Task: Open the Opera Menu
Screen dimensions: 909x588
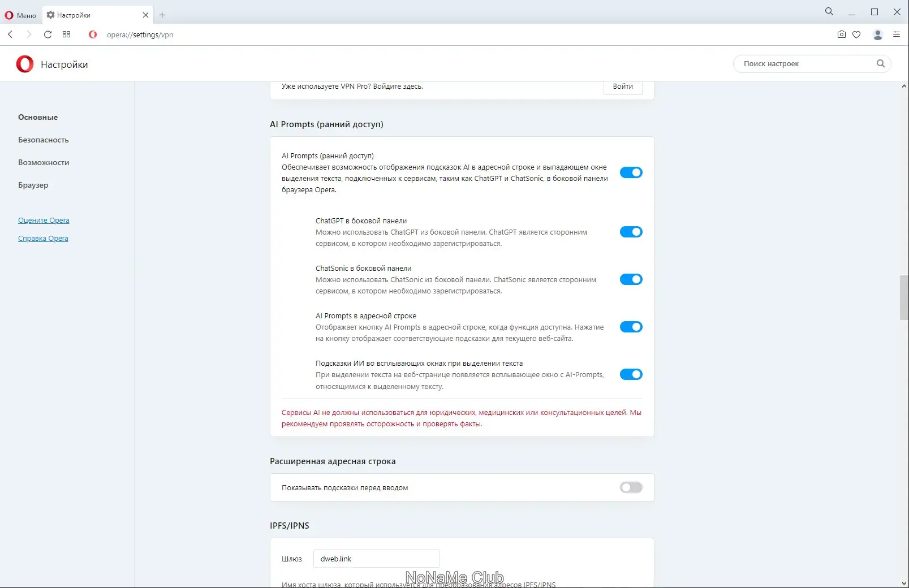Action: [x=20, y=15]
